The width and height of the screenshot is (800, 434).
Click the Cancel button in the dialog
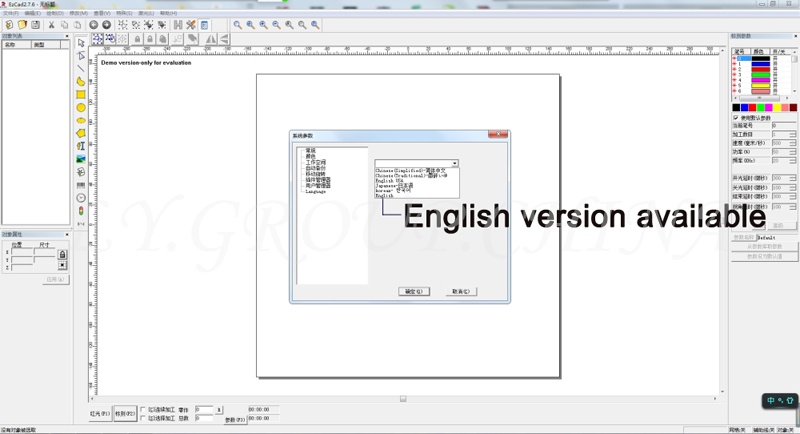click(459, 291)
